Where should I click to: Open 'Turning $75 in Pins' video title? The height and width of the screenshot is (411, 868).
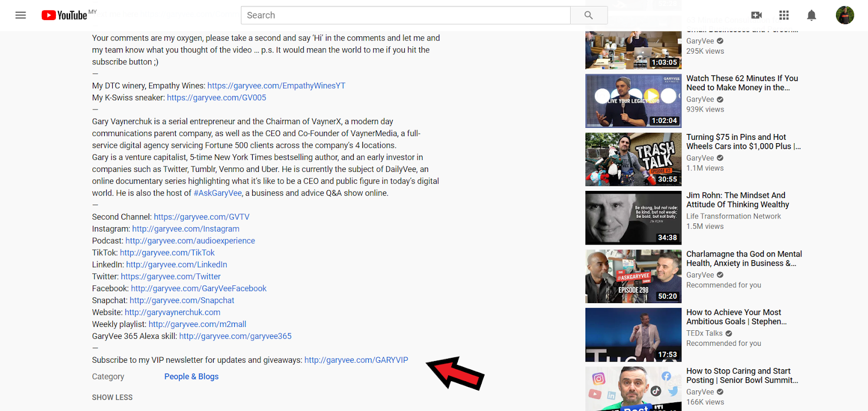[743, 142]
